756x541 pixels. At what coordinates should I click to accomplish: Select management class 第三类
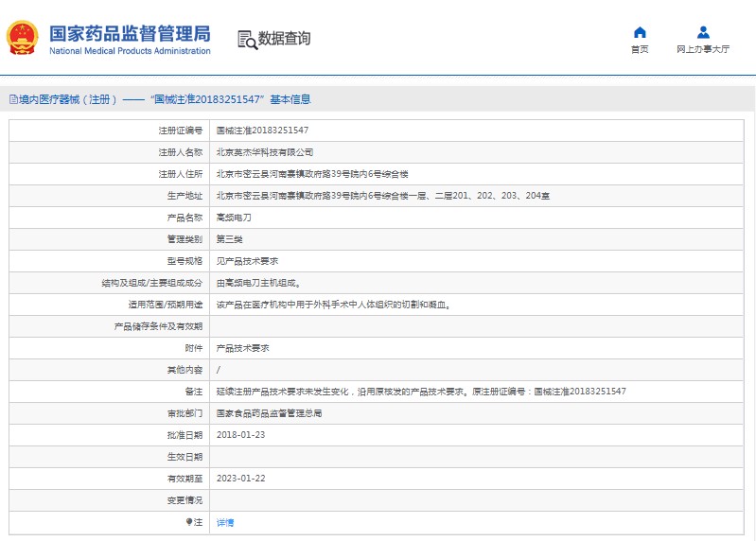(230, 239)
